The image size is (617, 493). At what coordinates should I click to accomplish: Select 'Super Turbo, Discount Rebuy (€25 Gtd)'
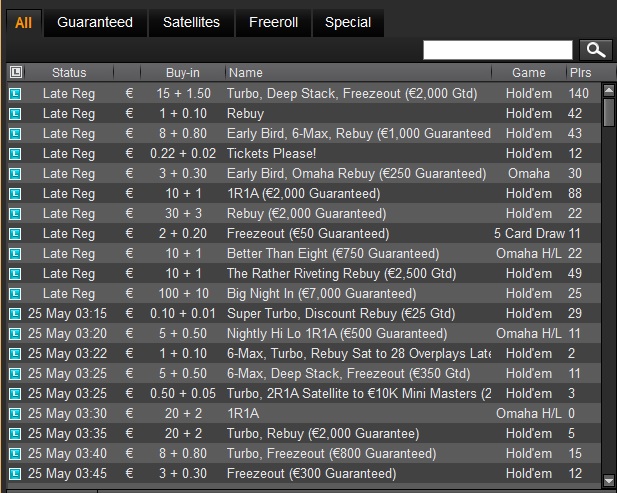[x=341, y=314]
